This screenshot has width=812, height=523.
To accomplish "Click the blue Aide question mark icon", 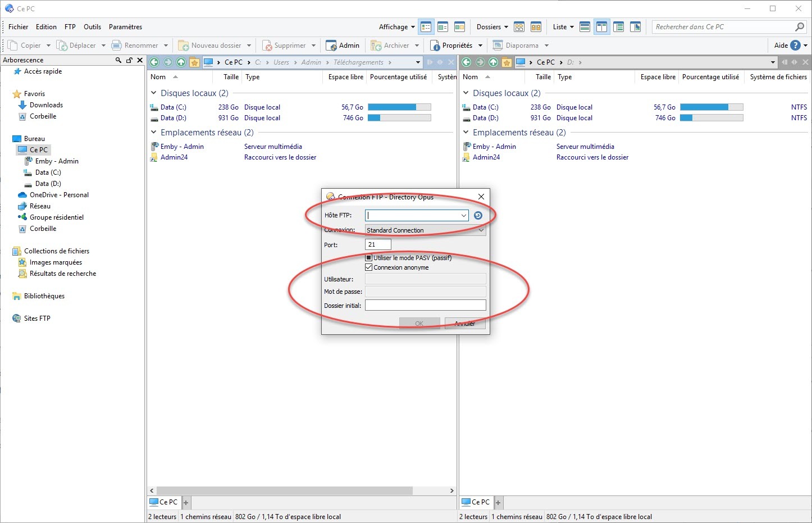I will pyautogui.click(x=795, y=46).
